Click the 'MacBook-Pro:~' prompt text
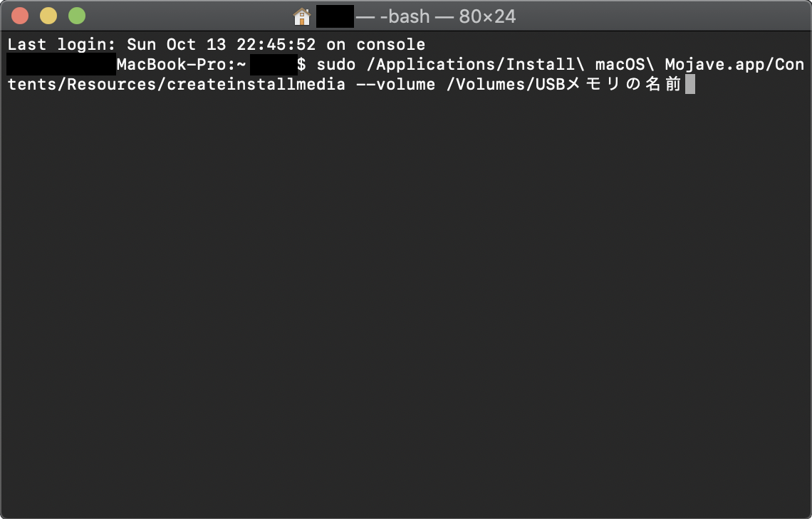812x519 pixels. point(181,65)
